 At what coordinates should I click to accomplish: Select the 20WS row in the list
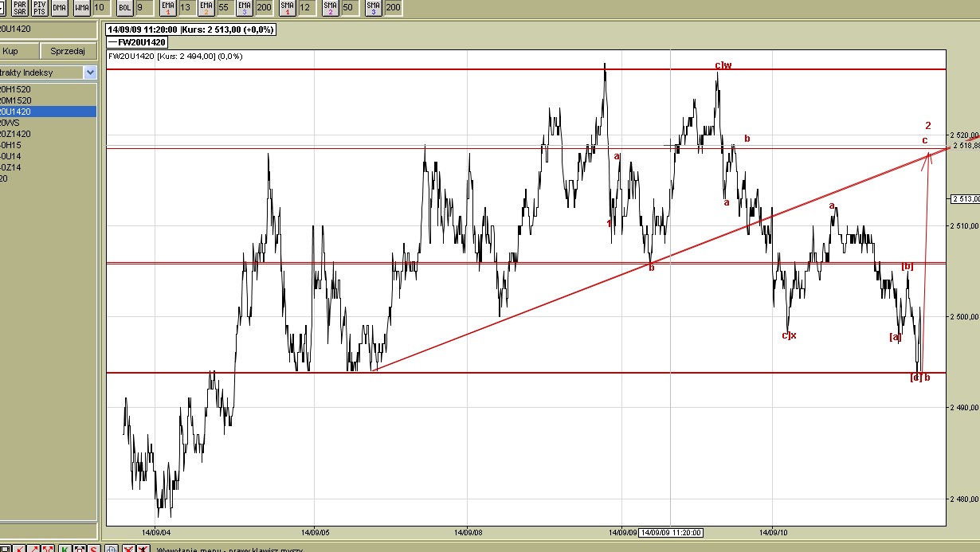[48, 123]
